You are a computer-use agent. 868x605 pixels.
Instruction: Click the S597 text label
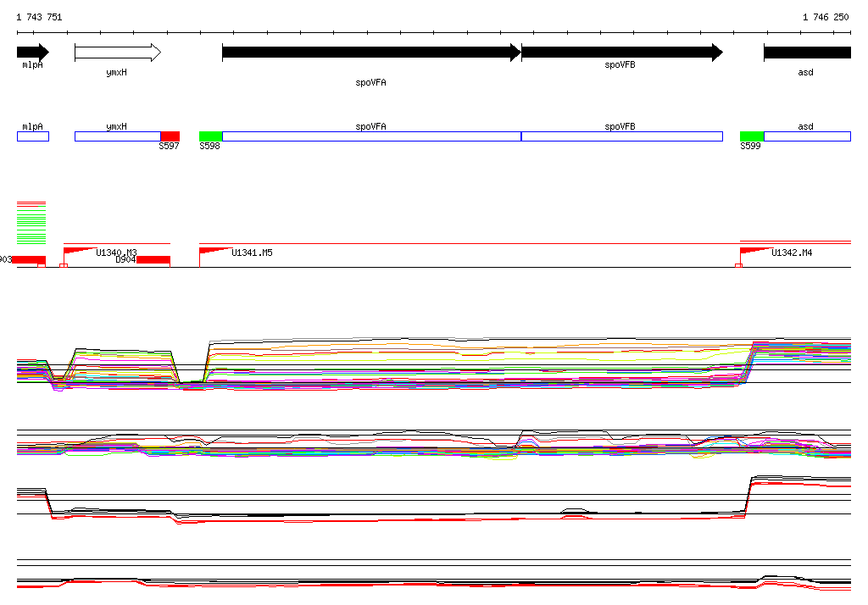tap(169, 146)
